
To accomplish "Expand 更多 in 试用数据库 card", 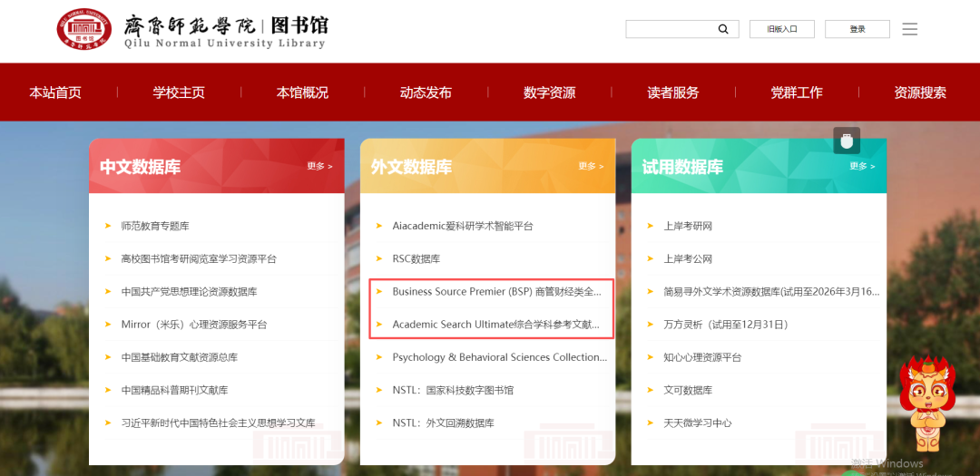I will coord(862,167).
